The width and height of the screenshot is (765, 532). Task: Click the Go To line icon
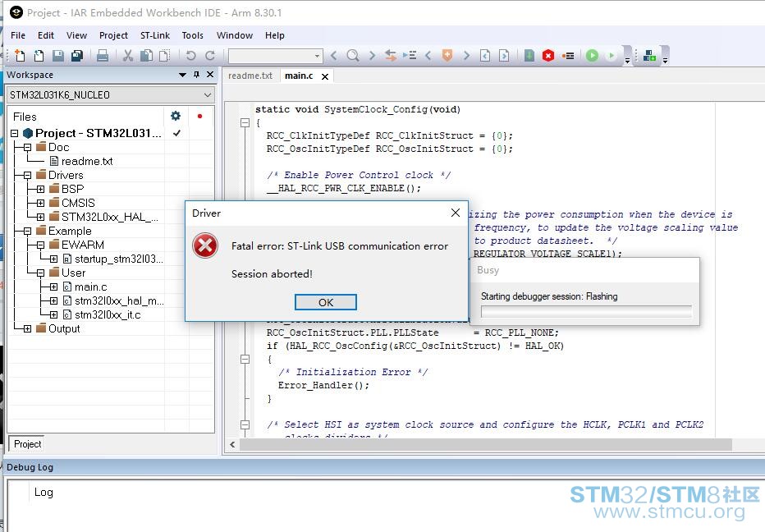tap(410, 56)
